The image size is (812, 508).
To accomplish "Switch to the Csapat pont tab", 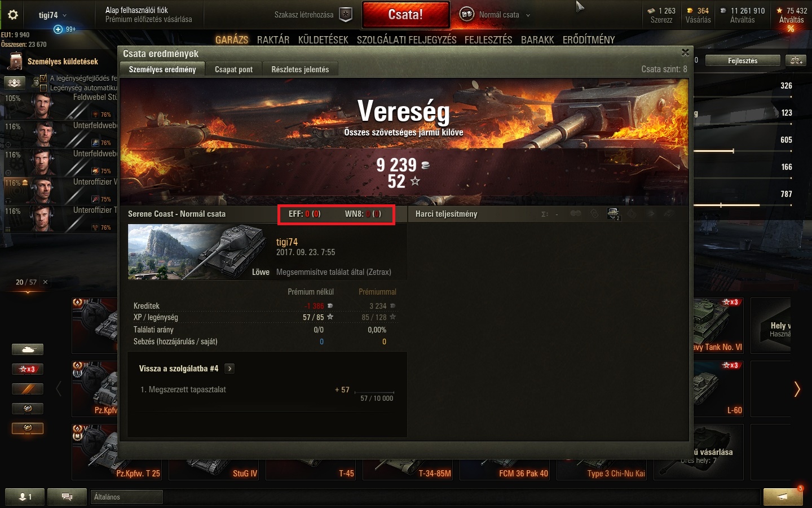I will [233, 69].
